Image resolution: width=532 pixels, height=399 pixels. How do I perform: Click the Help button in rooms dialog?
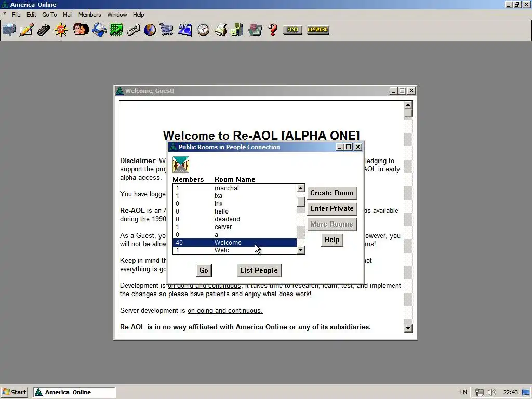pyautogui.click(x=332, y=240)
